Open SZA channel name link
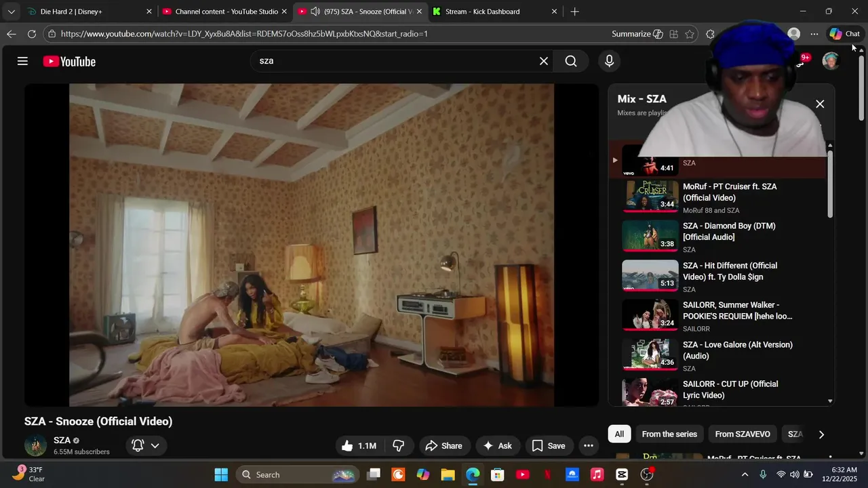 tap(62, 440)
